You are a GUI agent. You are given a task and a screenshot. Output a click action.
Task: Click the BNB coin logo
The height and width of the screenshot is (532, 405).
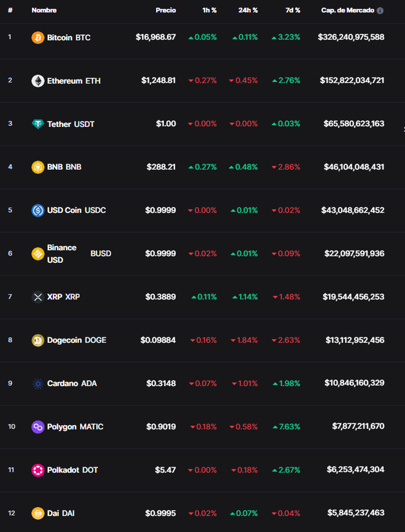[x=38, y=167]
